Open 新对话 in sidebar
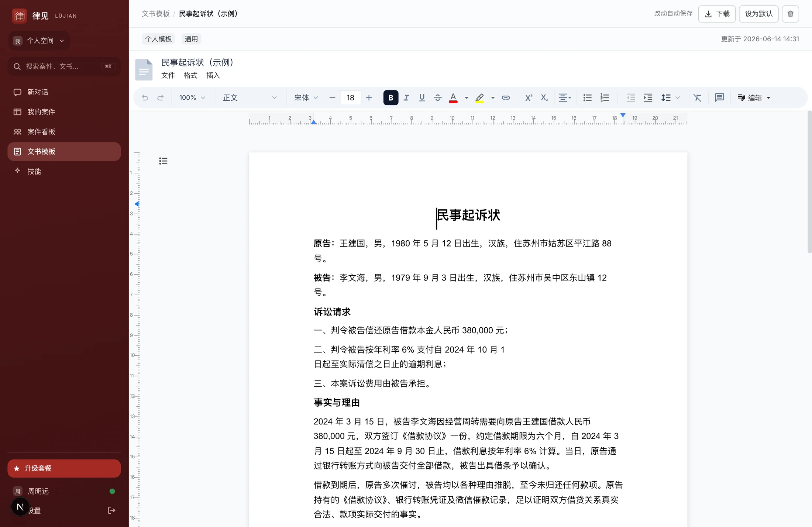The height and width of the screenshot is (527, 812). tap(64, 92)
